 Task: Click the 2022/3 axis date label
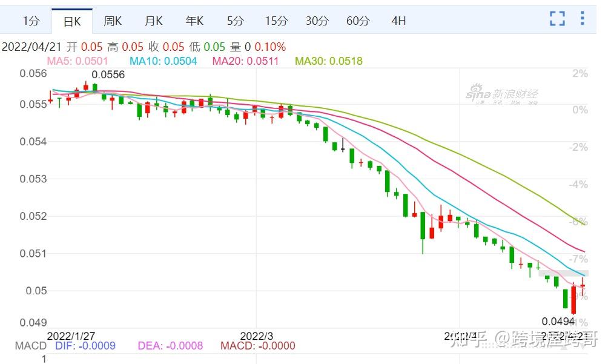[257, 336]
